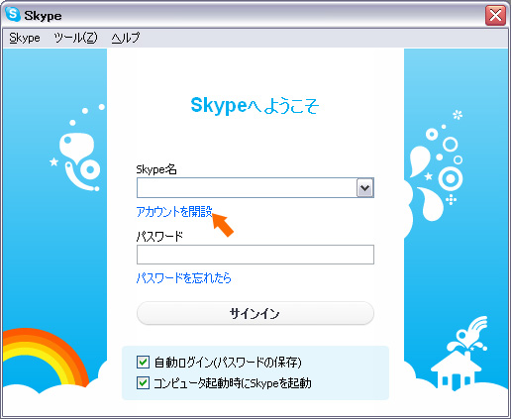The height and width of the screenshot is (420, 512).
Task: Click the パスワードを忘れたら link
Action: pyautogui.click(x=183, y=278)
